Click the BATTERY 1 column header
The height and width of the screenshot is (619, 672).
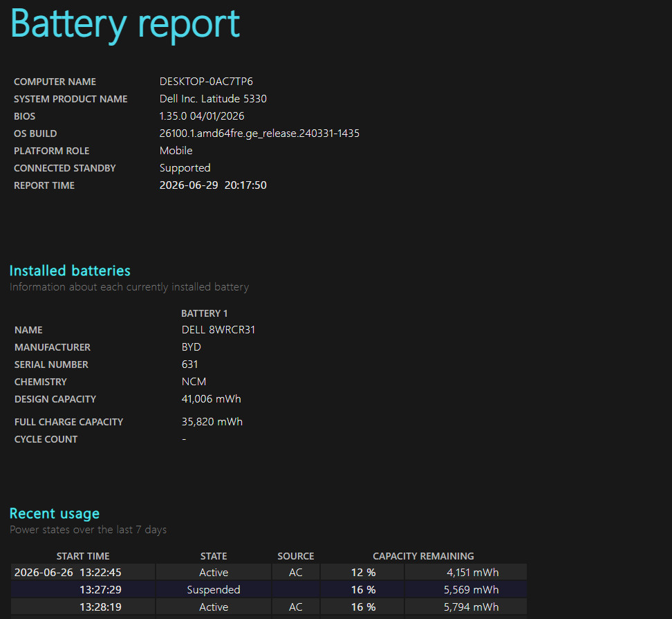pos(205,313)
